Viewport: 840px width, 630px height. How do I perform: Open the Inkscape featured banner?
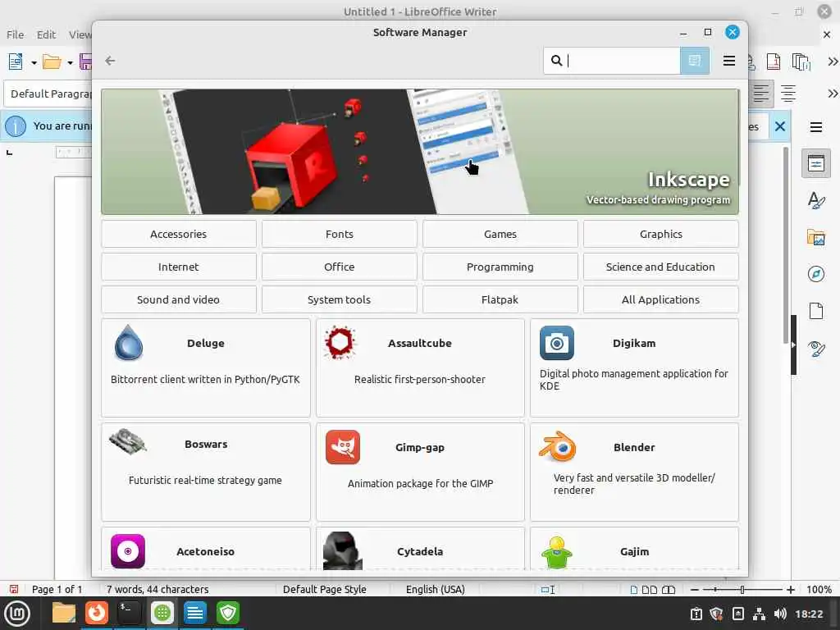[419, 152]
